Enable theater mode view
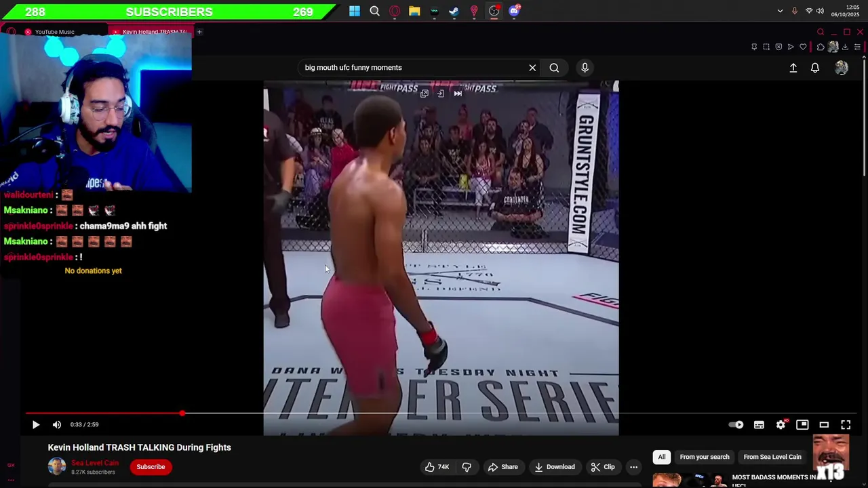Viewport: 868px width, 488px height. point(824,424)
